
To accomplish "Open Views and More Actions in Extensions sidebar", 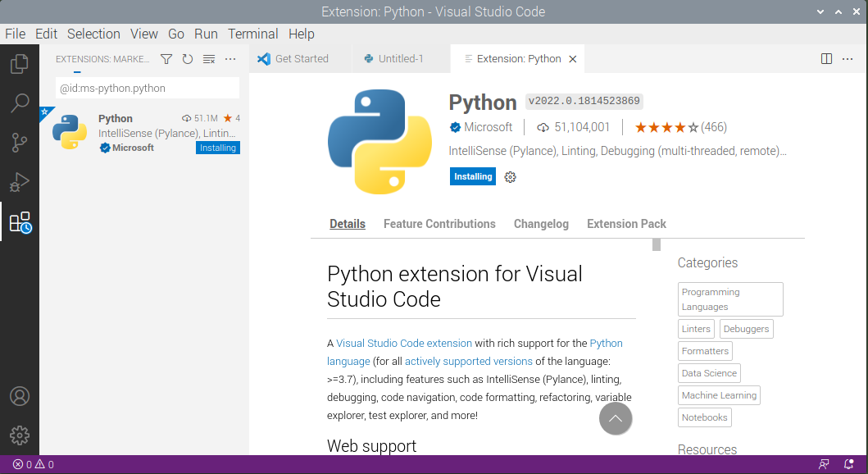I will pos(230,59).
